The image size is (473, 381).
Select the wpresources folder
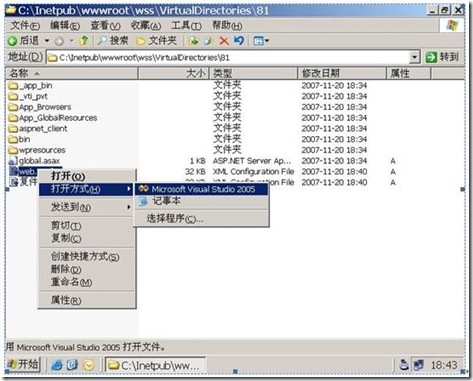pos(37,150)
